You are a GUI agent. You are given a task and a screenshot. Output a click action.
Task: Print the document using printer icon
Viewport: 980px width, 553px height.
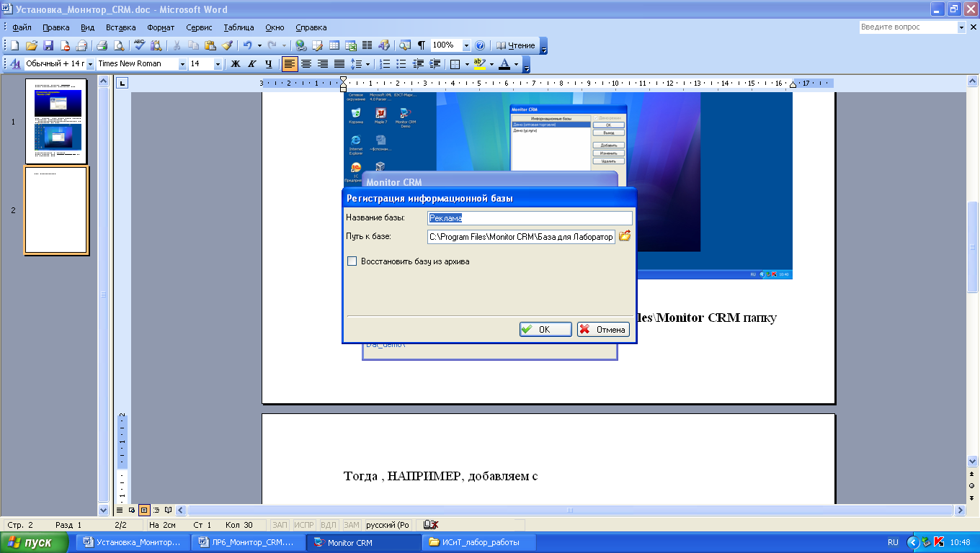pos(102,45)
